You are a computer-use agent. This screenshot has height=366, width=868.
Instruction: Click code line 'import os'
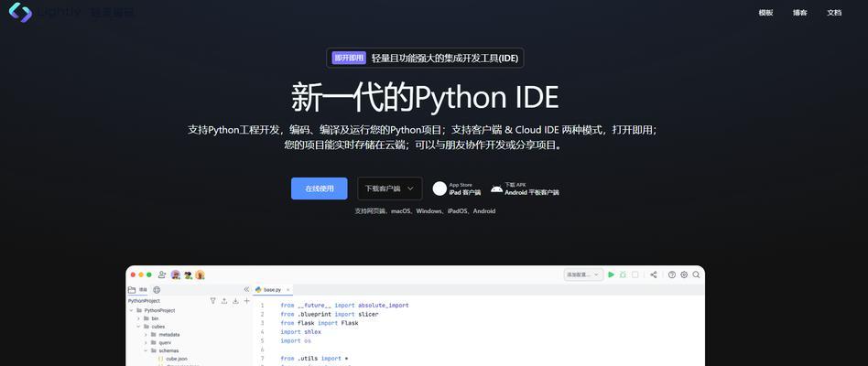pyautogui.click(x=296, y=340)
